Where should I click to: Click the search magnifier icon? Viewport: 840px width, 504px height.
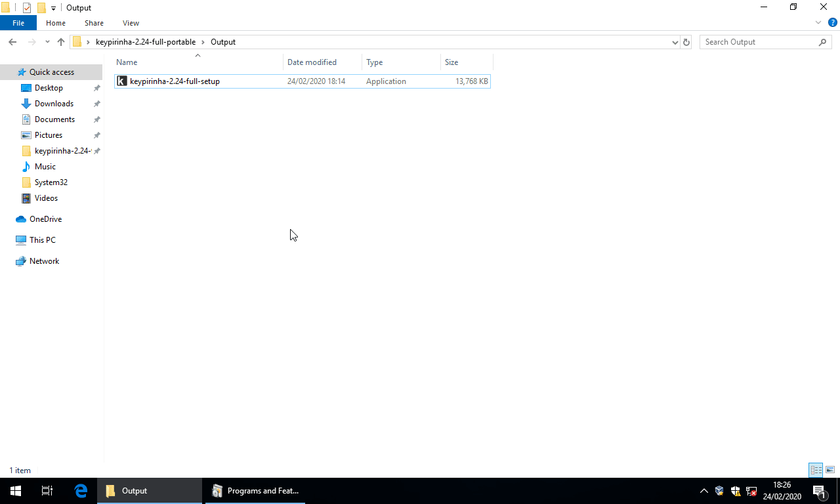(823, 42)
